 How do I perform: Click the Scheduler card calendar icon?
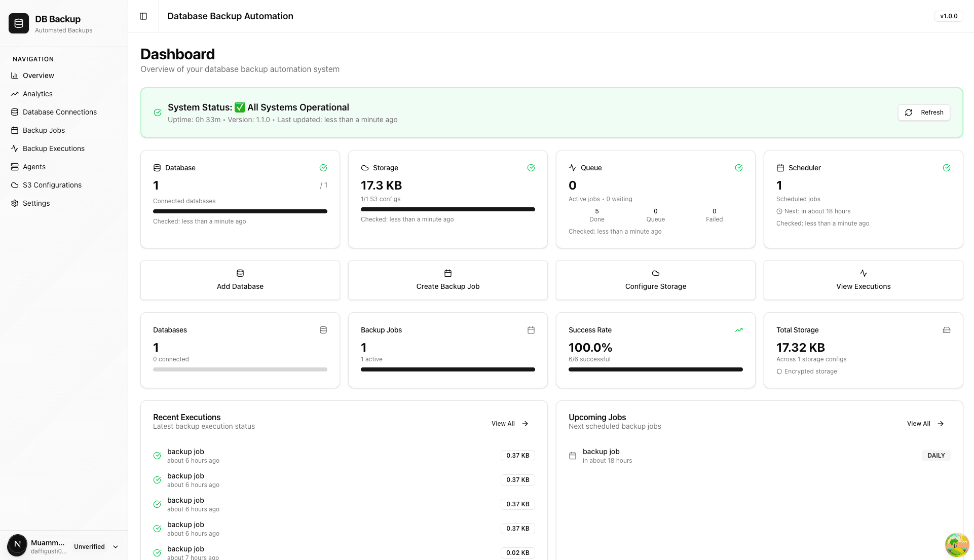[780, 167]
